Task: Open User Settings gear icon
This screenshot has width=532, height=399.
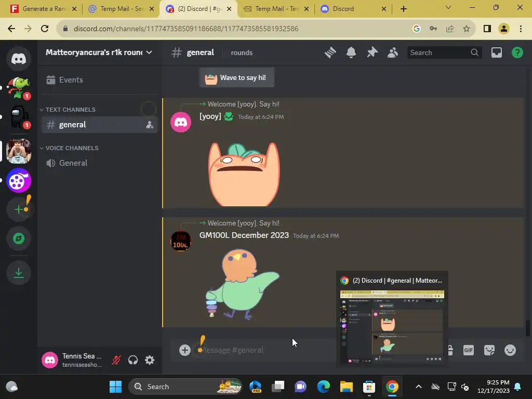Action: pos(150,360)
